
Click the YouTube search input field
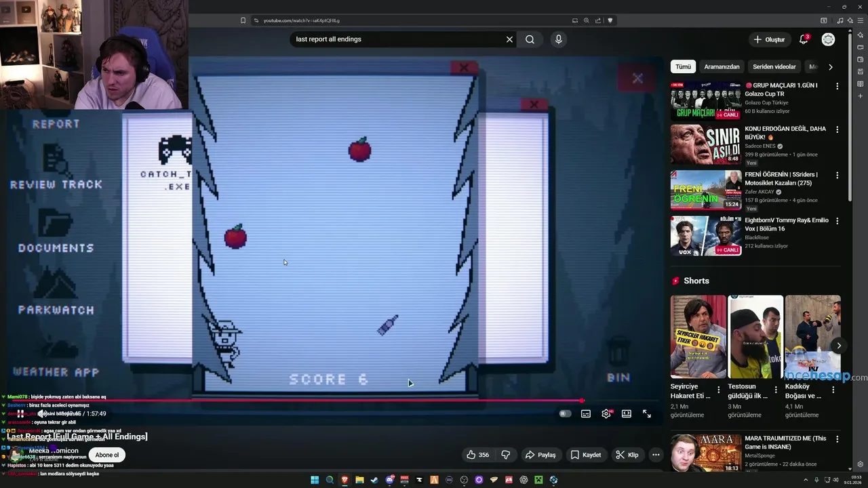[397, 39]
